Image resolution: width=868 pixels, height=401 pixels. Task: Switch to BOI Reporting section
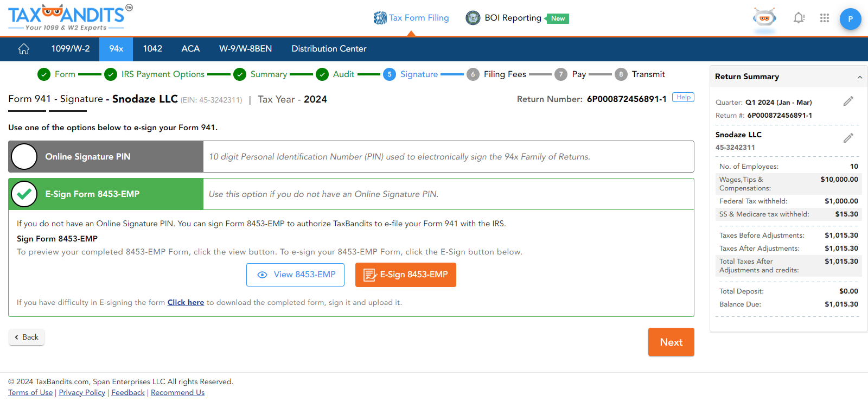(513, 18)
